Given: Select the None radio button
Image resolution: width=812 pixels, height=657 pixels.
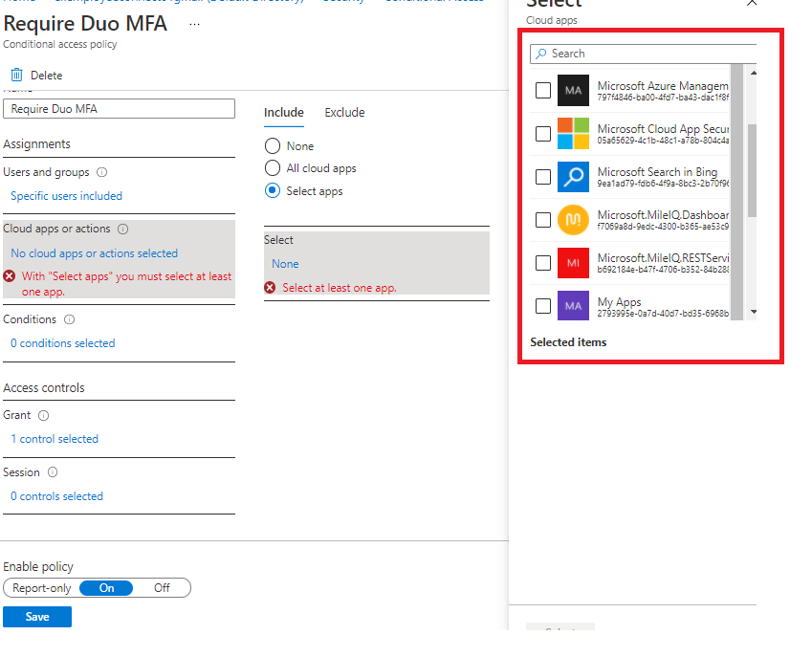Looking at the screenshot, I should click(273, 146).
